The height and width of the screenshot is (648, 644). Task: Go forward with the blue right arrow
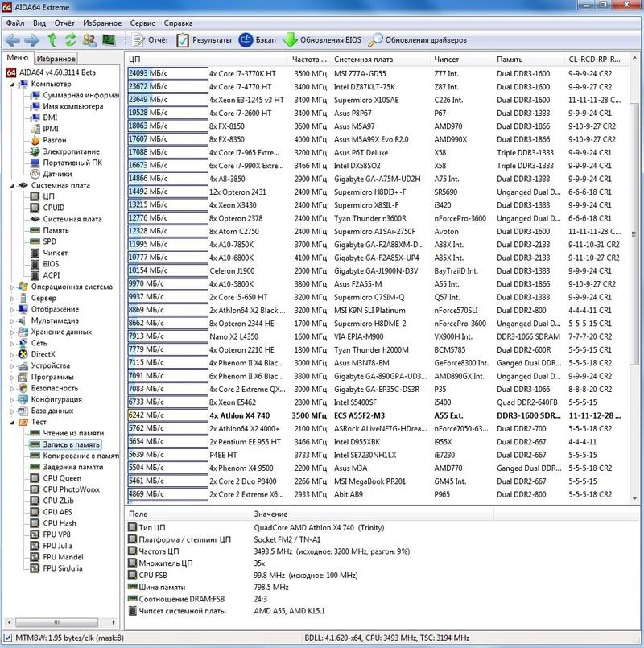(x=32, y=40)
